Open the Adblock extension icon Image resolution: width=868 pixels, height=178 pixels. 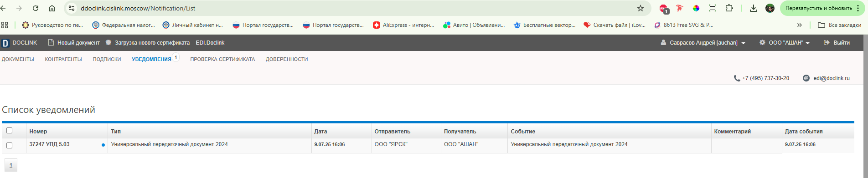coord(664,8)
